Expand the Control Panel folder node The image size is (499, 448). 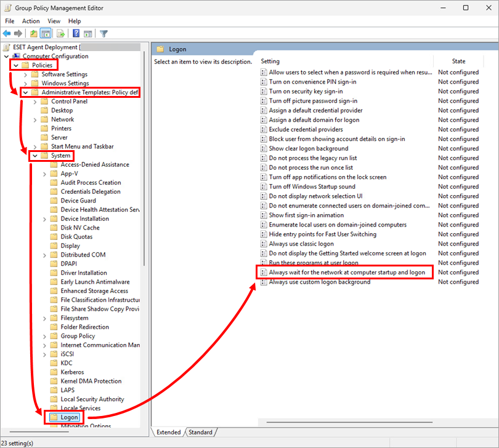click(x=35, y=102)
